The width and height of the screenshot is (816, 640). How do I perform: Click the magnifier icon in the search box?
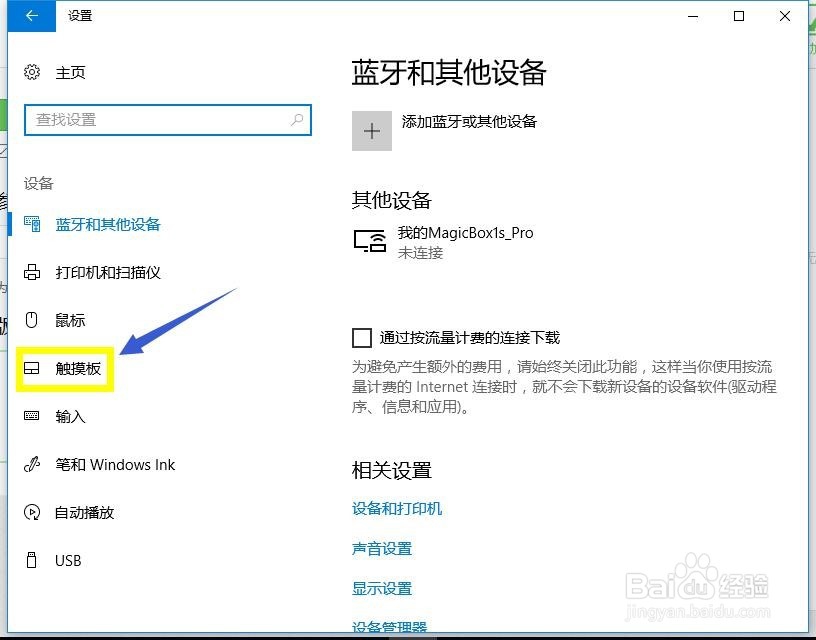coord(296,120)
